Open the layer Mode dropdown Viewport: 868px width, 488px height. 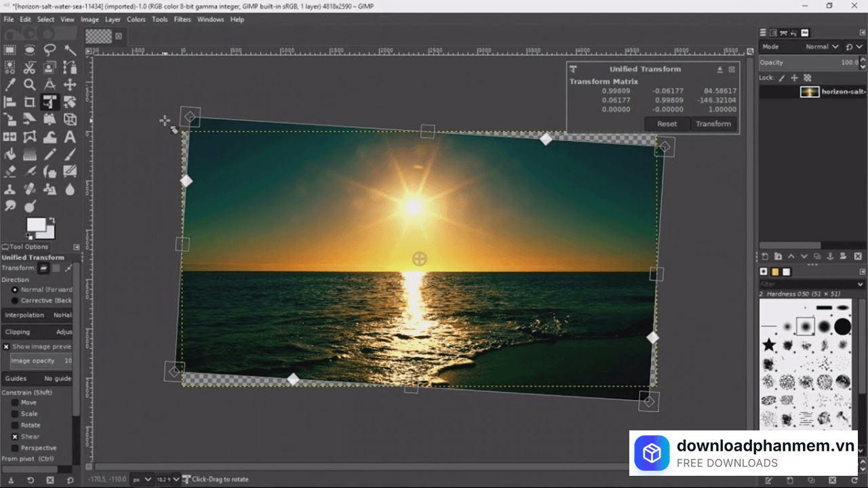tap(821, 47)
